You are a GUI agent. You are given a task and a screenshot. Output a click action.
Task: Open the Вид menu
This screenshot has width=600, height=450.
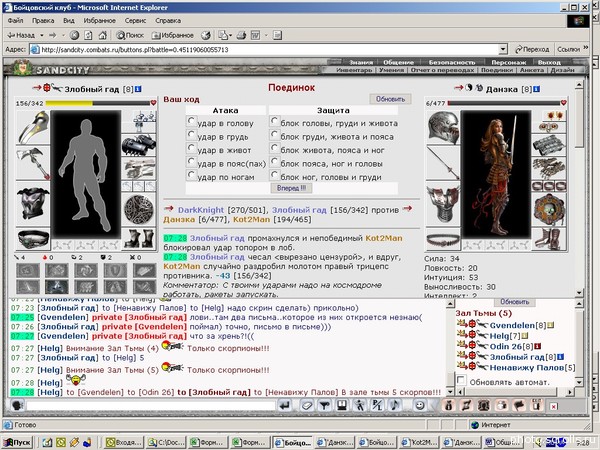pos(69,21)
